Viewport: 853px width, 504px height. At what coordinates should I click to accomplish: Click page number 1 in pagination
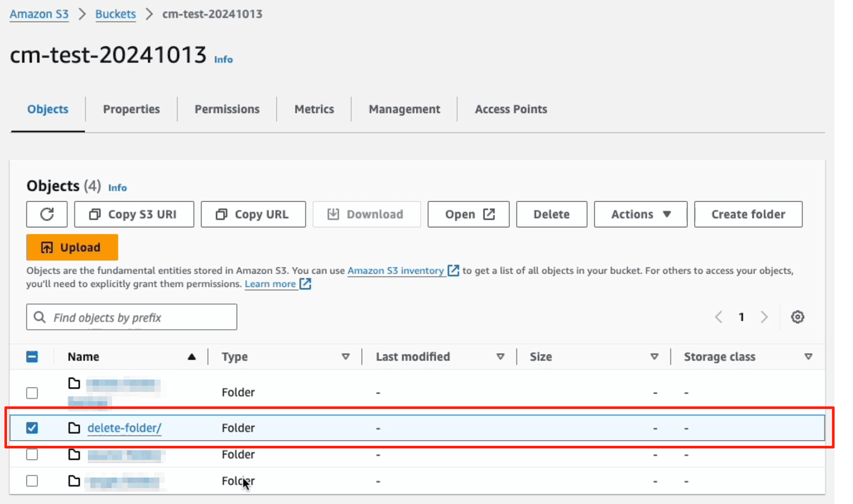point(741,317)
